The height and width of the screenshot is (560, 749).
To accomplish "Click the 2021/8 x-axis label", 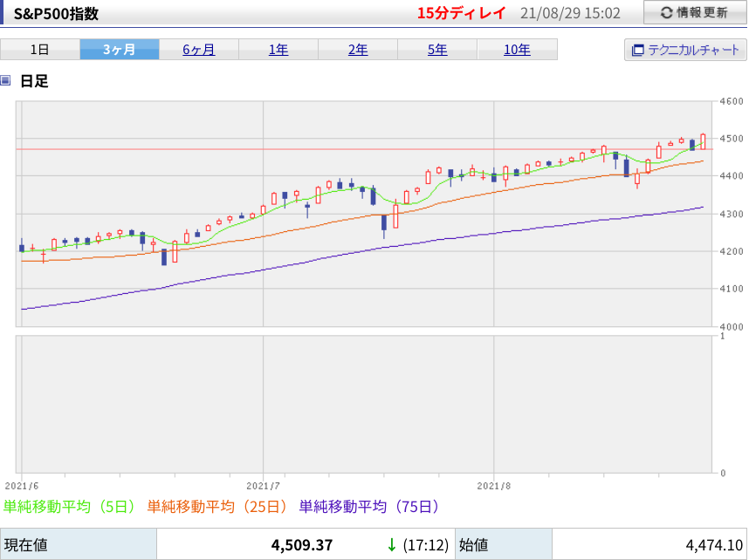I will (x=494, y=486).
